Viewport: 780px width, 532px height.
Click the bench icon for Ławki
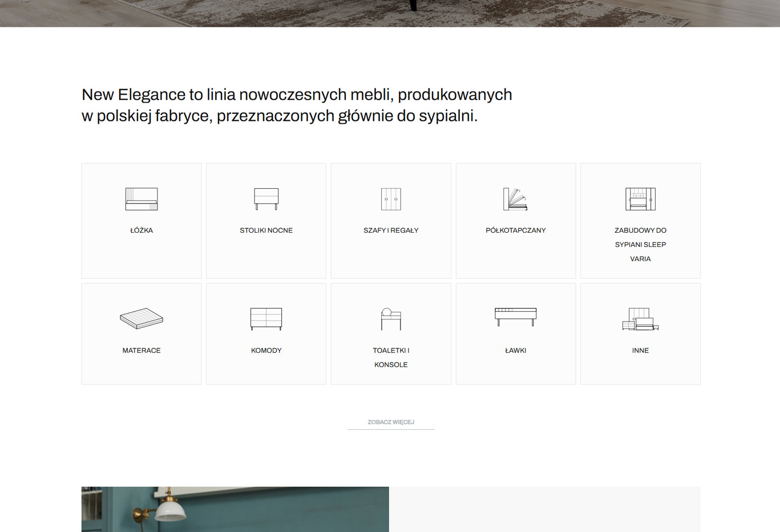pyautogui.click(x=515, y=316)
